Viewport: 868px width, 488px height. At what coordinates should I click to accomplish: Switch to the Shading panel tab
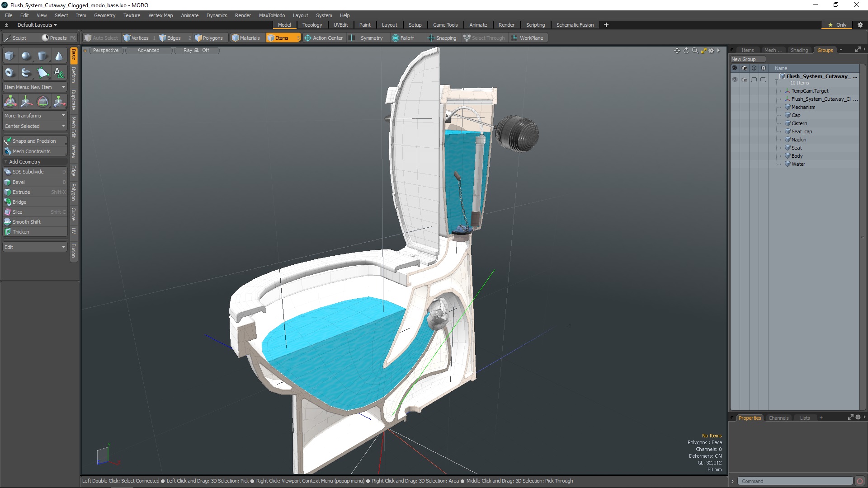[x=799, y=50]
